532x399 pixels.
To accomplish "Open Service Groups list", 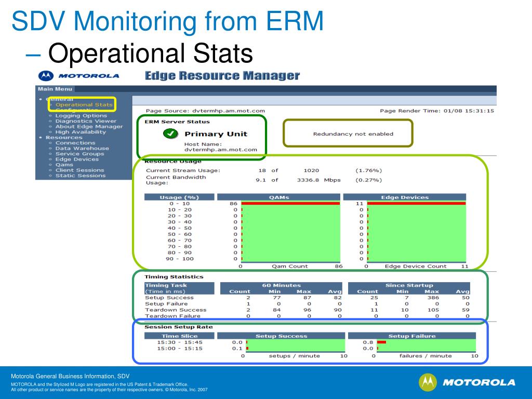I will pos(79,154).
